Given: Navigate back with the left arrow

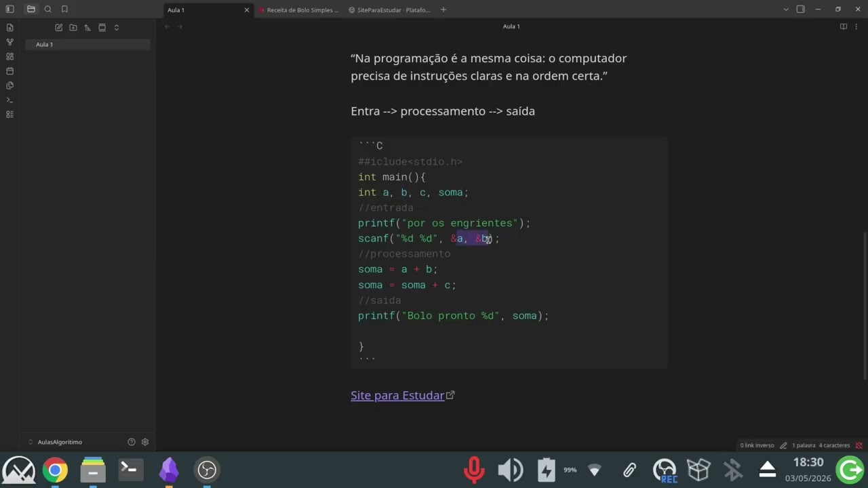Looking at the screenshot, I should coord(167,26).
